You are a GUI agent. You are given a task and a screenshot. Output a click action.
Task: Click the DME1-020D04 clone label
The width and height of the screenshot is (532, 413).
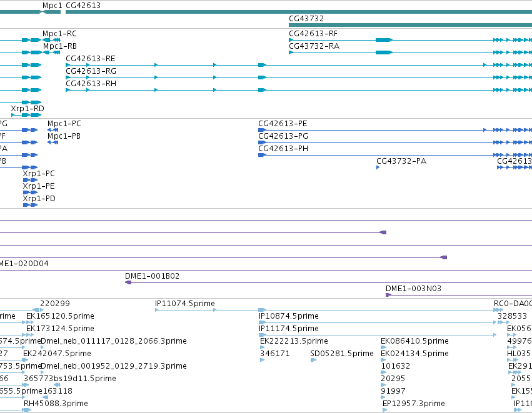24,264
